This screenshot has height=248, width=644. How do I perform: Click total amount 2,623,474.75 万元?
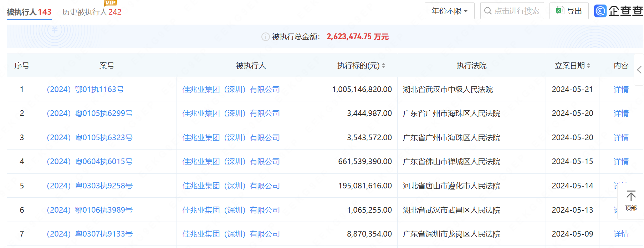pos(358,37)
